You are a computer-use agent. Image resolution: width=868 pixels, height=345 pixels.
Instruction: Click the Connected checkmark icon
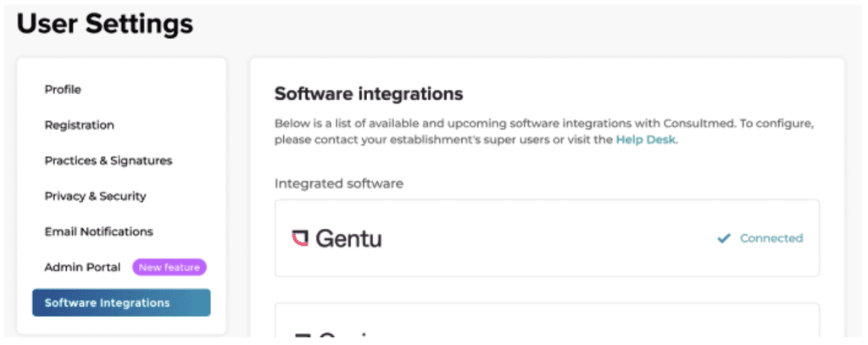point(724,239)
